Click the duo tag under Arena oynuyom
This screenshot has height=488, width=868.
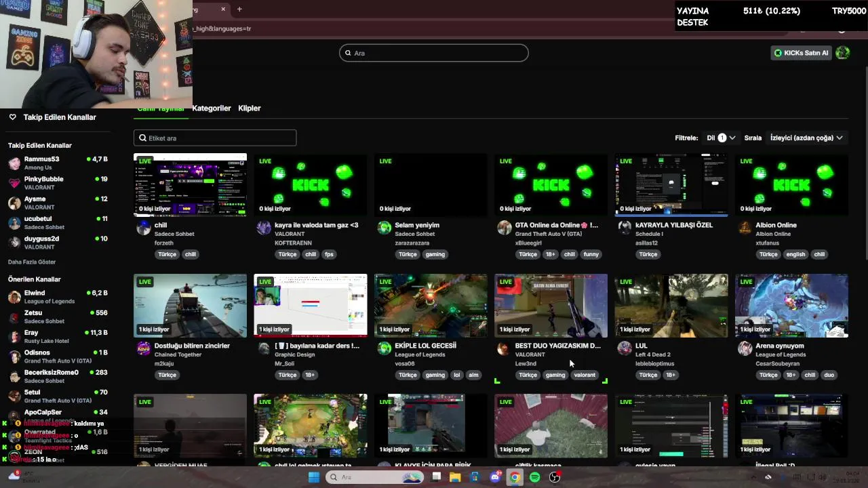coord(829,375)
